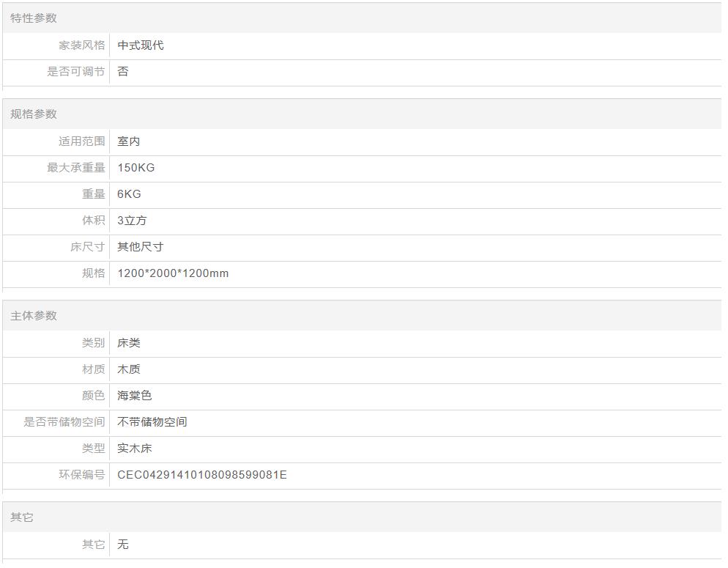Click the 床类 category value
This screenshot has height=568, width=728.
coord(129,343)
